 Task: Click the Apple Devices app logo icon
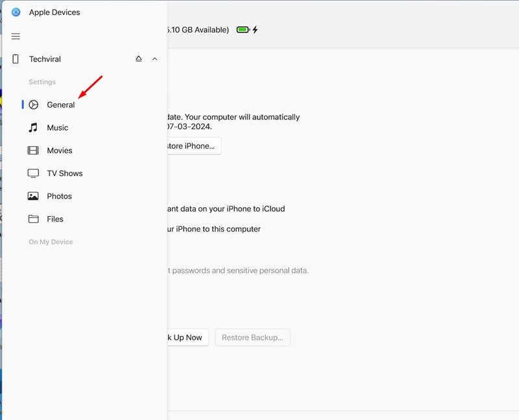(16, 12)
